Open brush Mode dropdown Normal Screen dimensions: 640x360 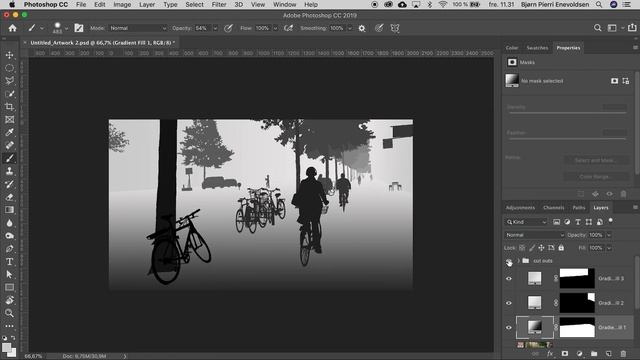138,28
